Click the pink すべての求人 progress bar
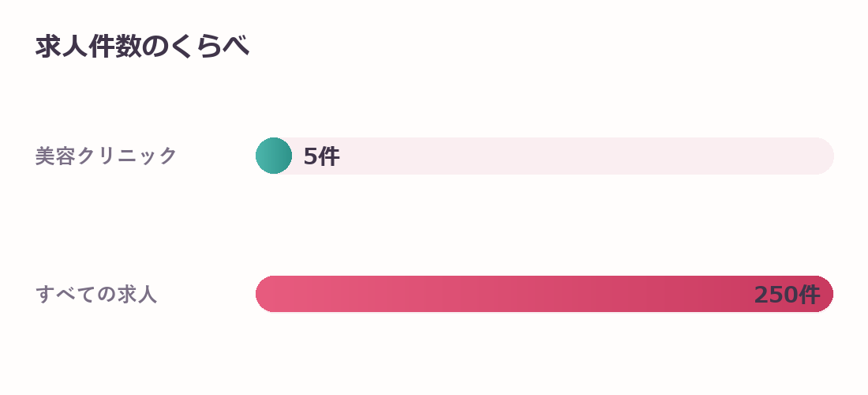Viewport: 868px width, 395px height. (544, 294)
